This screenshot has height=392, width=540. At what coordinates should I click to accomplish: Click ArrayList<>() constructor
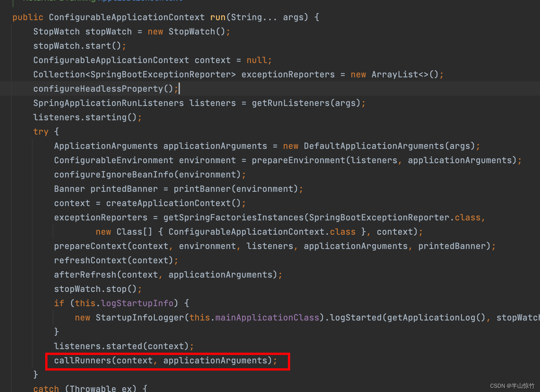[405, 74]
